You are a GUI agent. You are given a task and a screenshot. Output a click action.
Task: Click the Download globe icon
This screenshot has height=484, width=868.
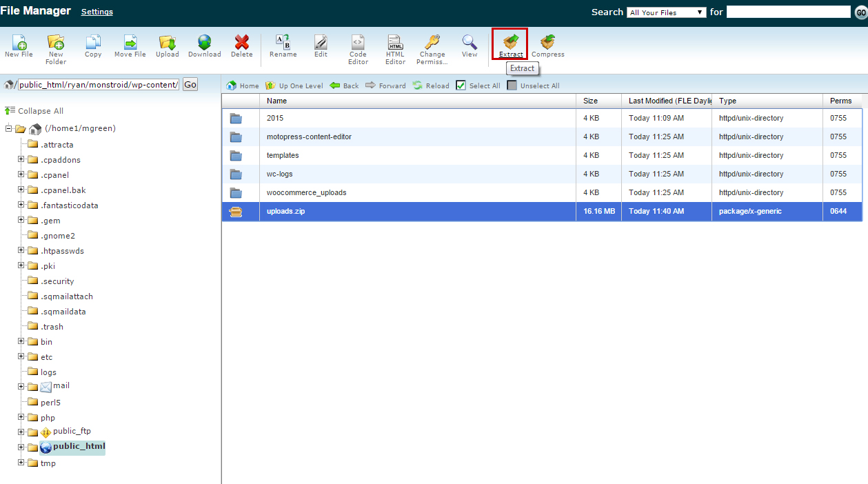(205, 42)
